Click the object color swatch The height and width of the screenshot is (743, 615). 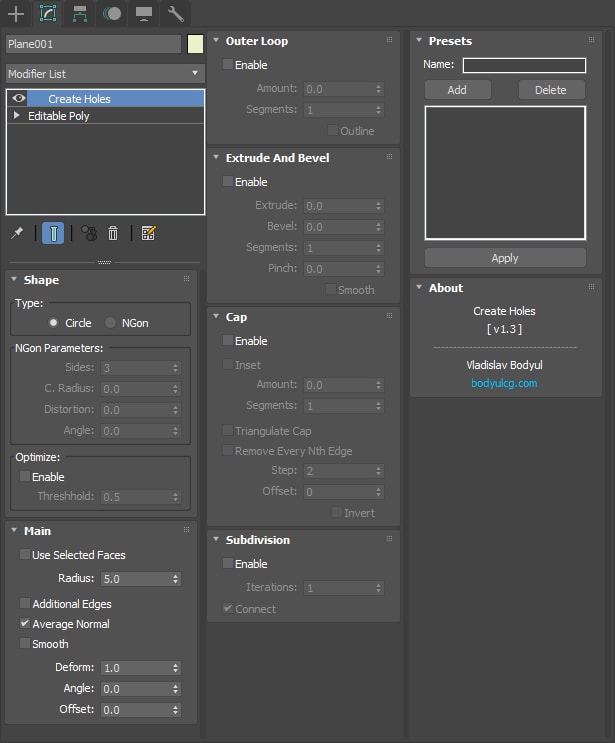(195, 44)
